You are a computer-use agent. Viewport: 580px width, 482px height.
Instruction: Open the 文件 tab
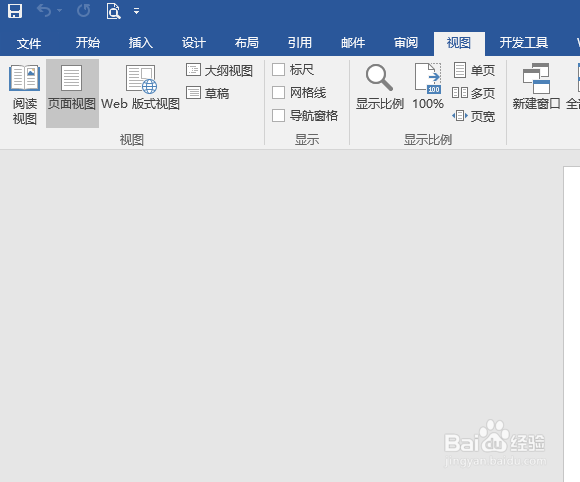point(29,43)
